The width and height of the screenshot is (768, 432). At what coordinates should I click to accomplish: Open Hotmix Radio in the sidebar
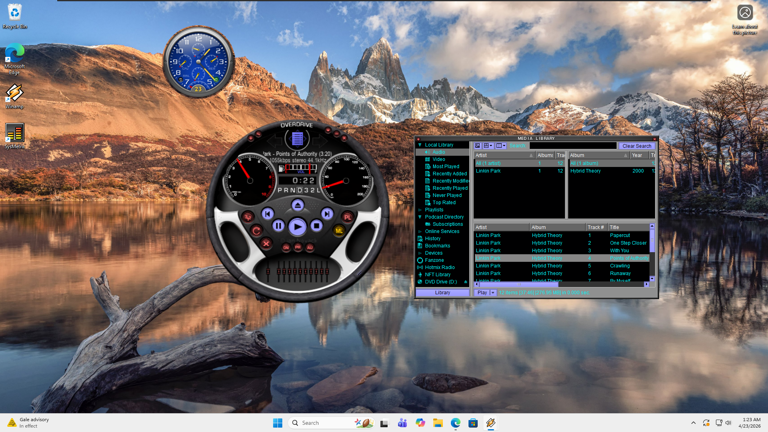point(439,268)
